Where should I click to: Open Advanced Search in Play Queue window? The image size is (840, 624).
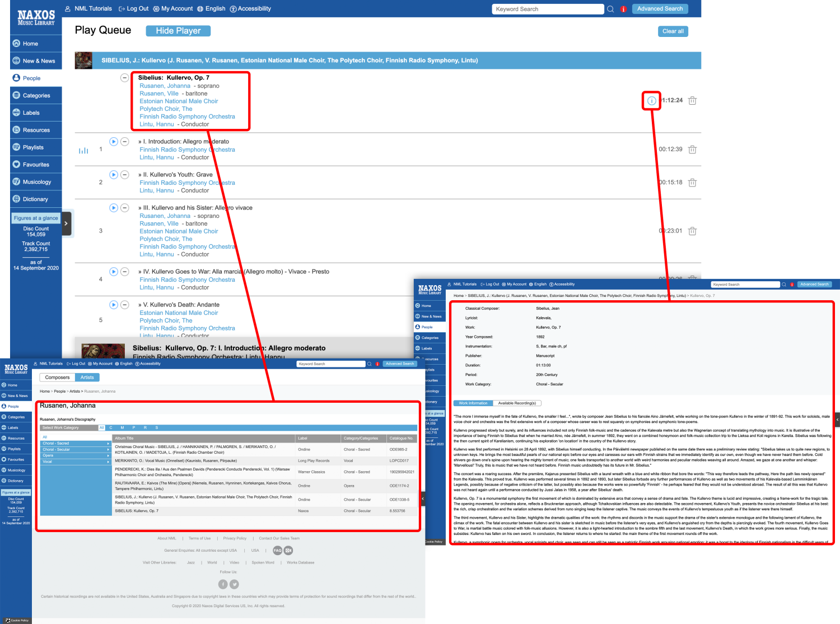click(x=660, y=9)
